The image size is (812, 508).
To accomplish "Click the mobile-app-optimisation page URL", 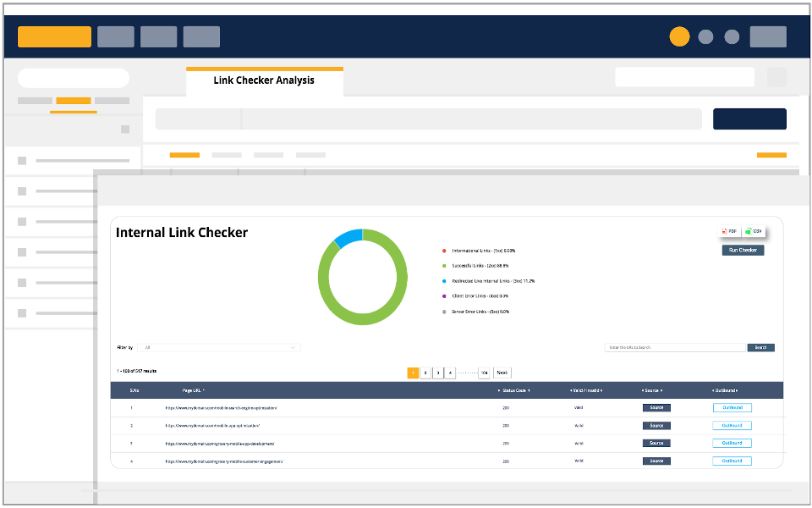I will point(212,426).
